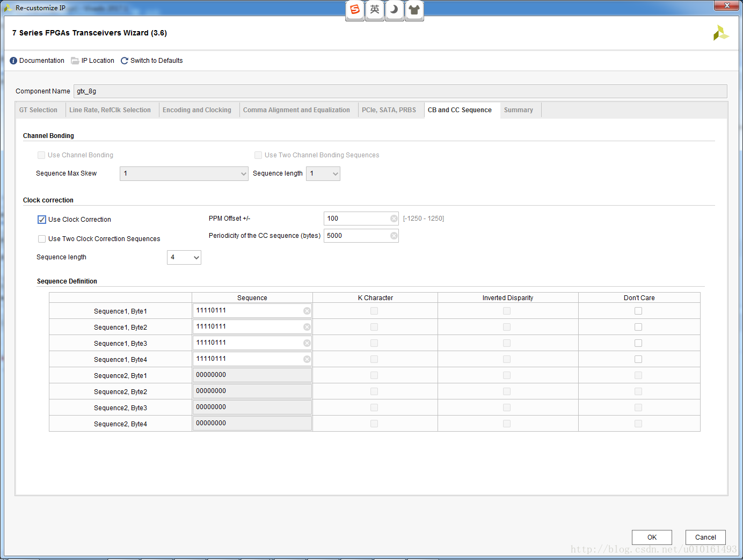Click the Re-customize IP window icon

tap(8, 8)
